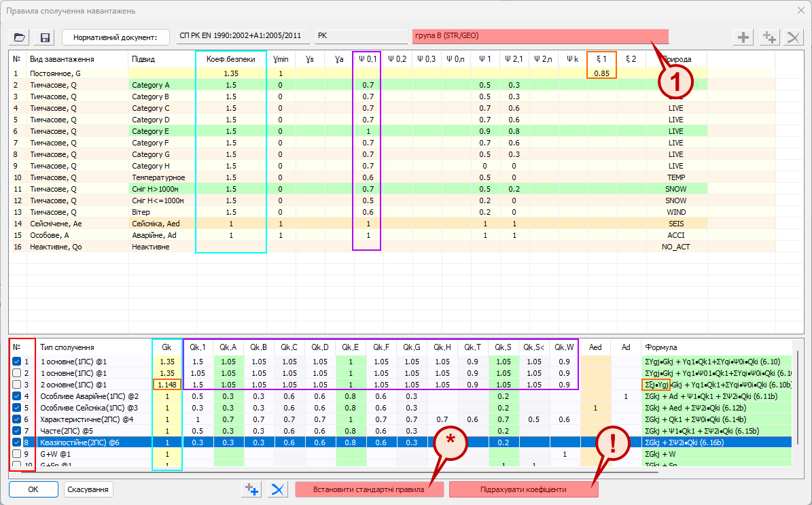Image resolution: width=812 pixels, height=505 pixels.
Task: Close the load combination rules dialog
Action: click(800, 10)
